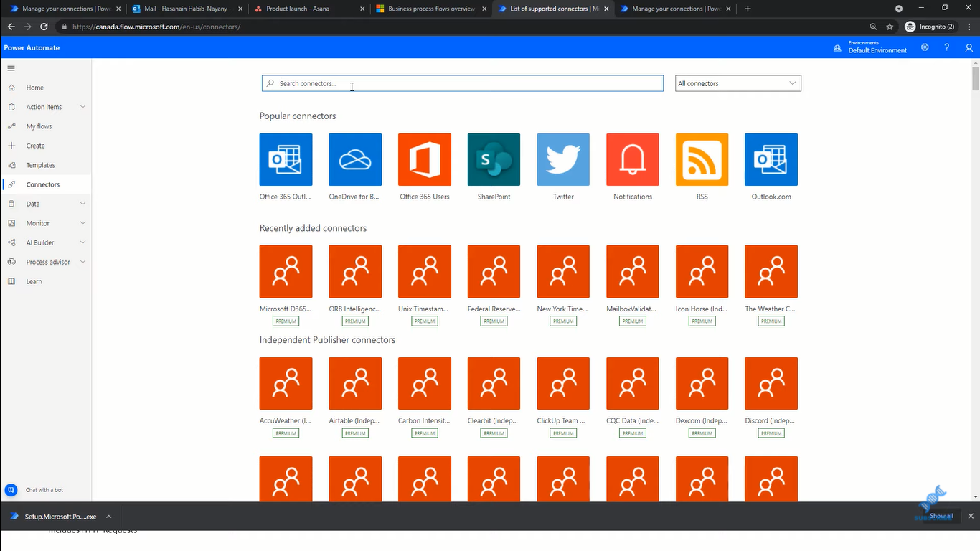This screenshot has width=980, height=551.
Task: Switch to Product launch - Asana tab
Action: [x=303, y=9]
